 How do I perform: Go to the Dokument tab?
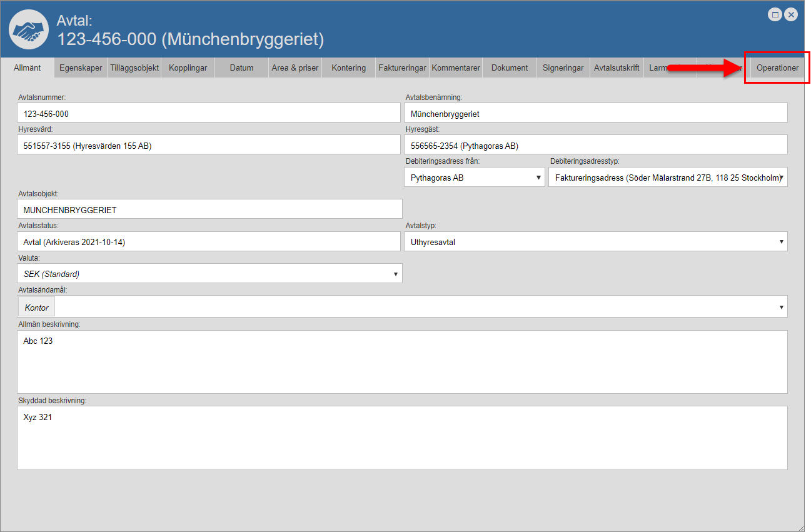coord(510,68)
